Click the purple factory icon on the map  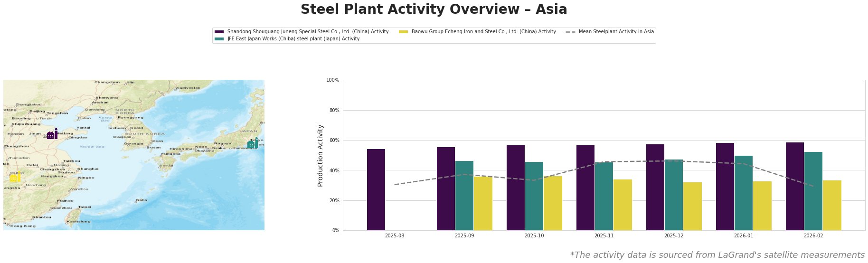[52, 134]
